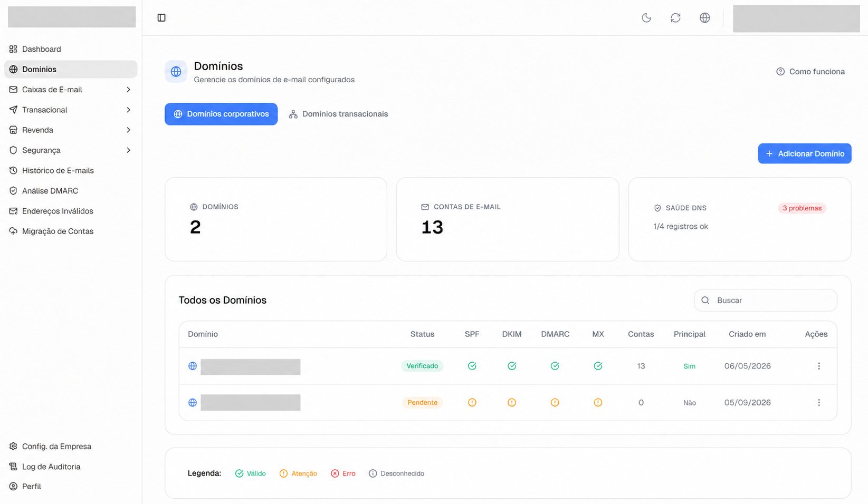Click the Pendente status badge

pyautogui.click(x=422, y=403)
